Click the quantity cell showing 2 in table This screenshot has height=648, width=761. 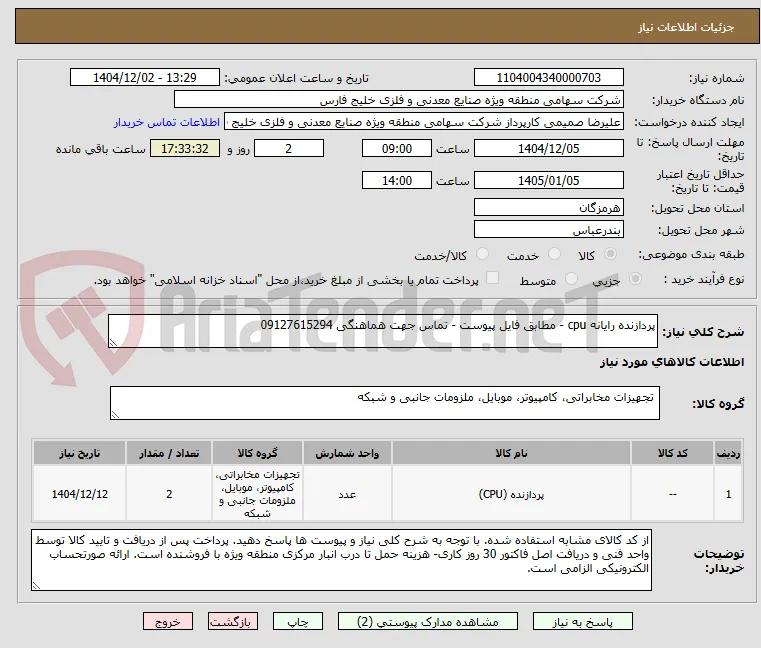click(169, 494)
